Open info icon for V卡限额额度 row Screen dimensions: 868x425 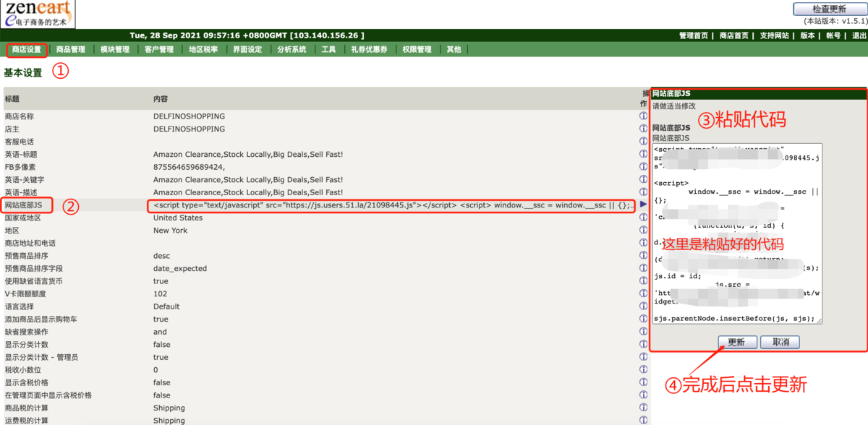coord(643,293)
